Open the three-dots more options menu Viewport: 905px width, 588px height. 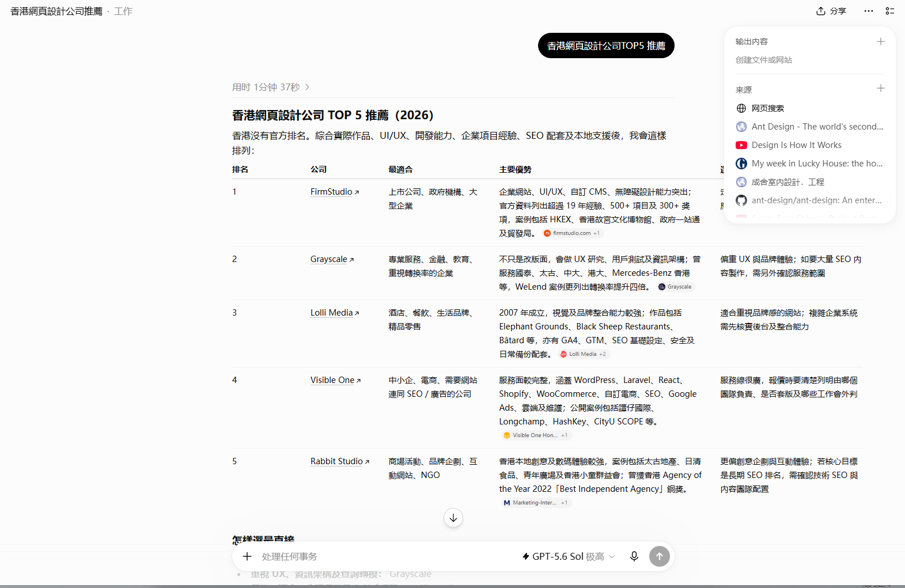(x=869, y=11)
